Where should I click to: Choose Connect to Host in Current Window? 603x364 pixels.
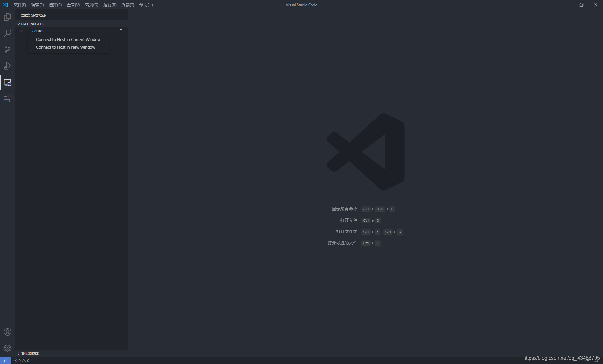[68, 39]
